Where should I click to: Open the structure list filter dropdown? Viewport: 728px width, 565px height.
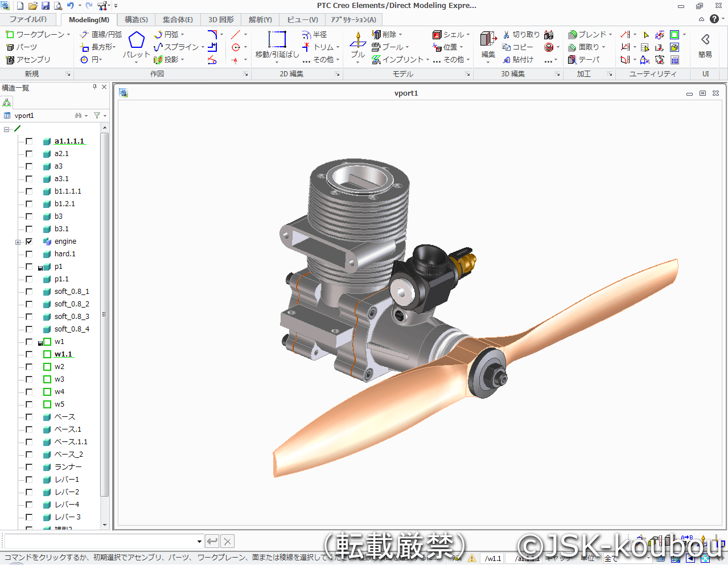point(100,116)
